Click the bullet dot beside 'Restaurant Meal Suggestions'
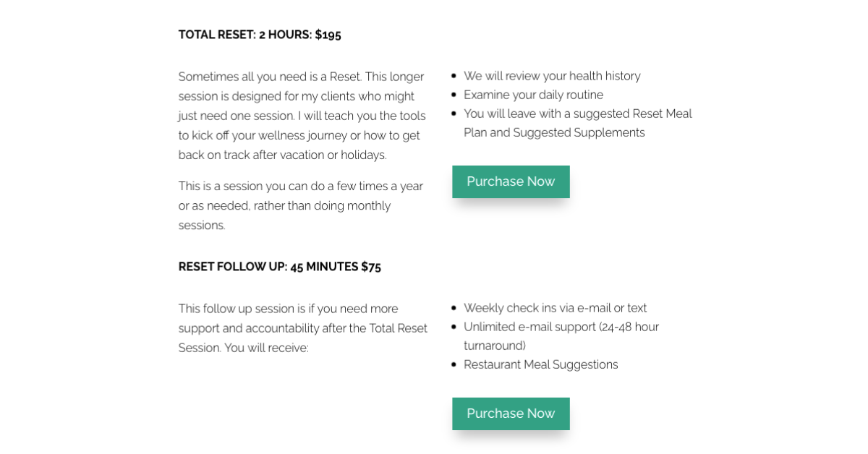This screenshot has width=868, height=454. (x=454, y=364)
